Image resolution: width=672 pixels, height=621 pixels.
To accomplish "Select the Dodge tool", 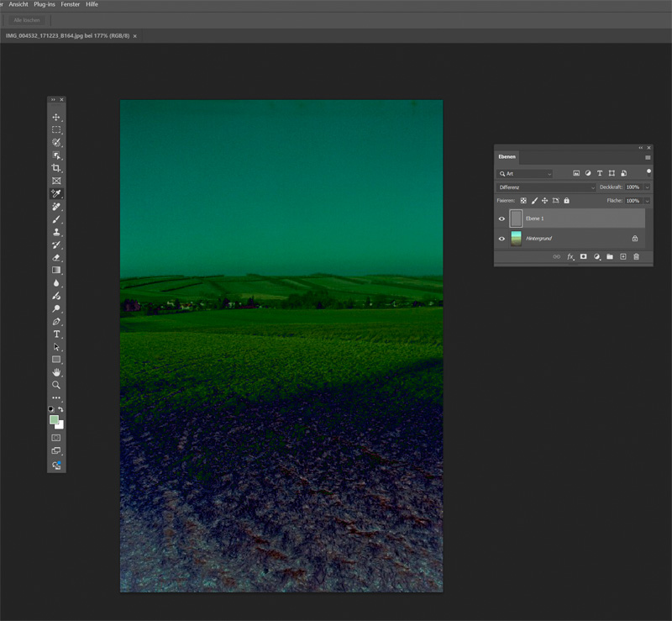I will [56, 308].
